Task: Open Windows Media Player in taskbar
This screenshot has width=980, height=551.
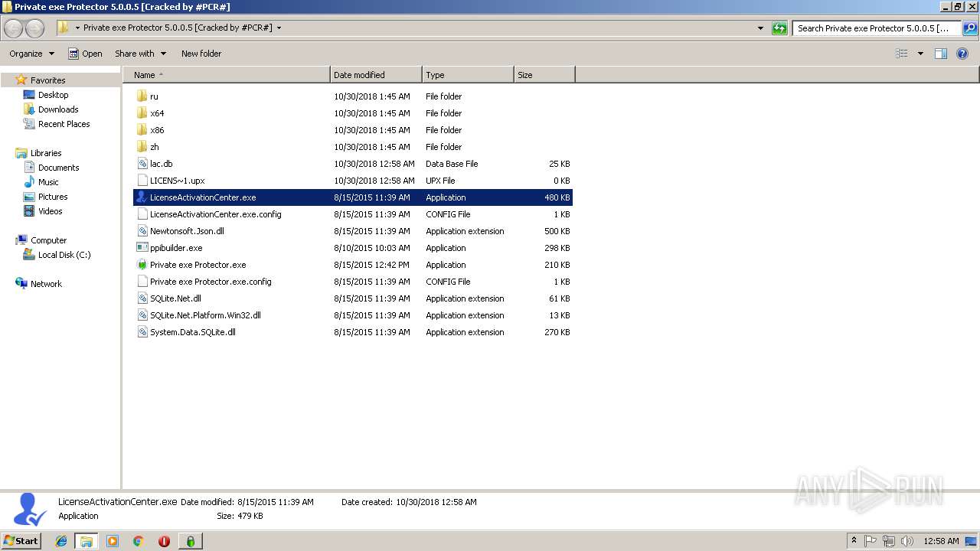Action: click(x=113, y=541)
